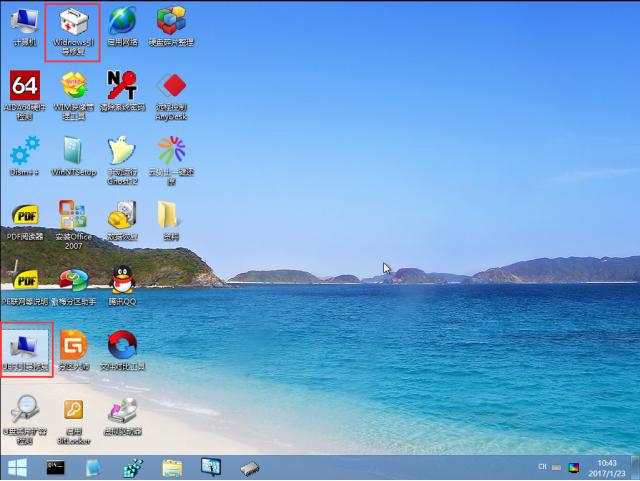Open the WIM image management tool icon
The image size is (640, 481).
(x=74, y=96)
